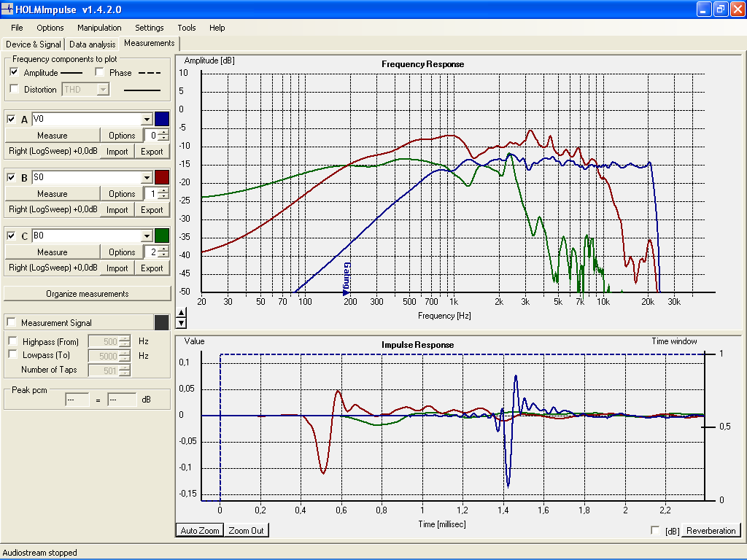
Task: Click the Auto Zoom button
Action: [200, 531]
